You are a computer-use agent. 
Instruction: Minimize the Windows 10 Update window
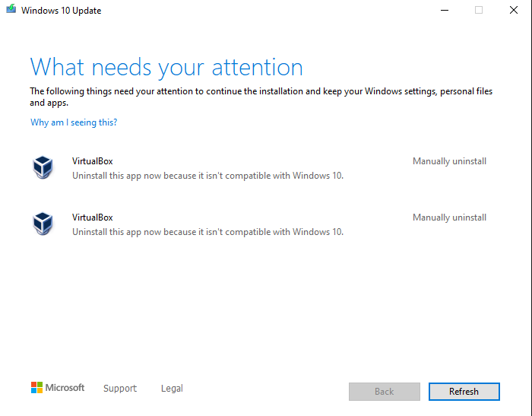coord(445,10)
